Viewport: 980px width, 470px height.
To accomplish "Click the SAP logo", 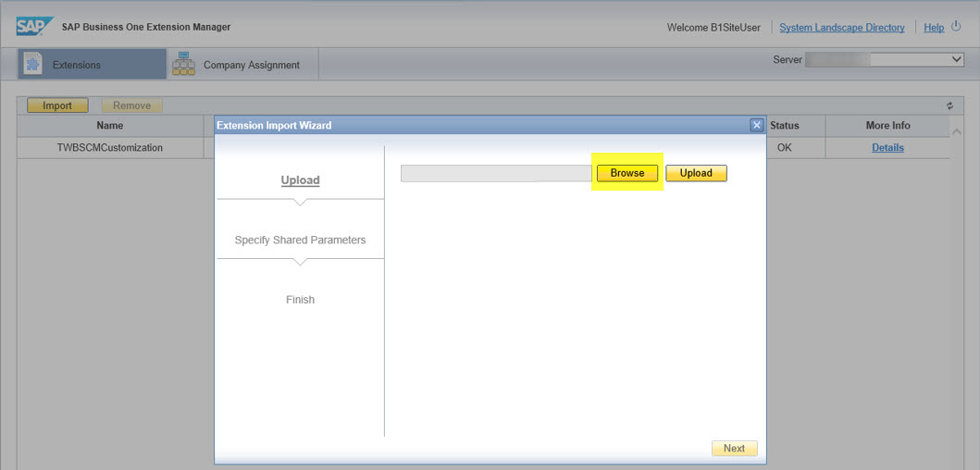I will pos(35,27).
